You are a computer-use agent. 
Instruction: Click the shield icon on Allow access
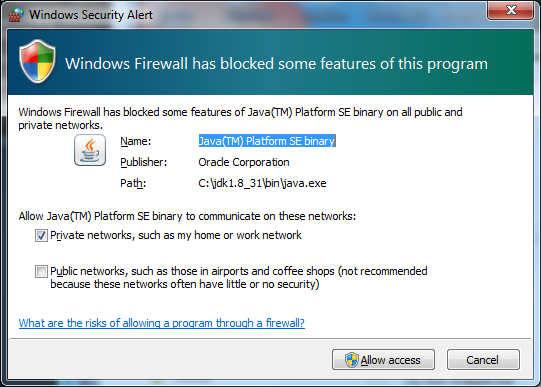pyautogui.click(x=352, y=360)
